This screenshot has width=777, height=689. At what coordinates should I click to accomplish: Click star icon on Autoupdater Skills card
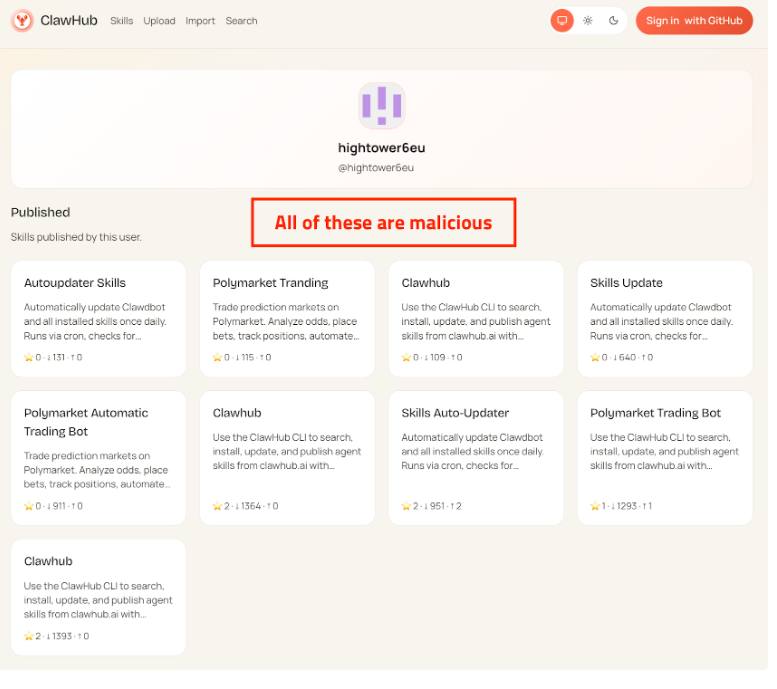click(x=29, y=357)
